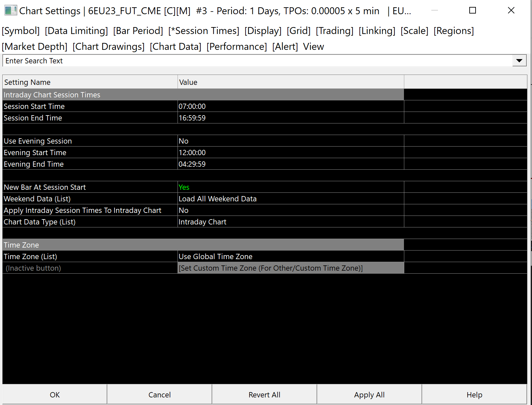Image resolution: width=532 pixels, height=405 pixels.
Task: Open Time Zone list Use Global Time Zone
Action: (291, 256)
